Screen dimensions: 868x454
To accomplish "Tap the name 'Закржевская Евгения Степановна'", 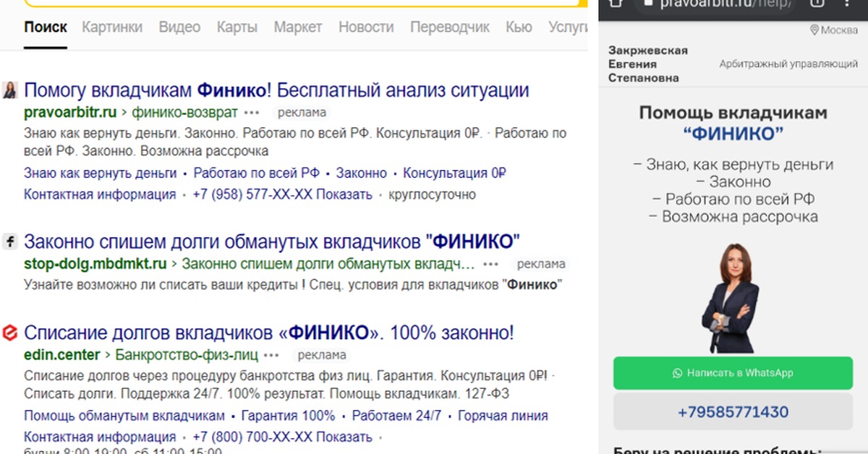I will [x=648, y=64].
